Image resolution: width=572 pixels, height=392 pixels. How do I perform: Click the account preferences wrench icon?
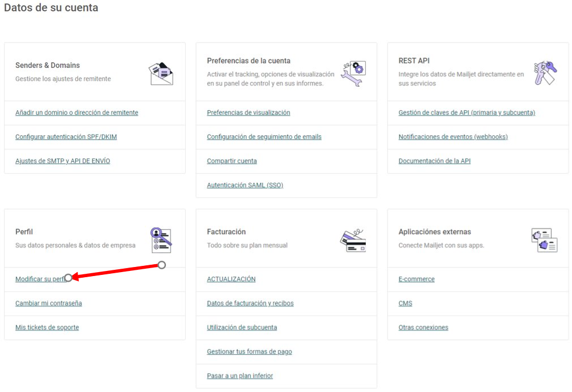(x=353, y=74)
